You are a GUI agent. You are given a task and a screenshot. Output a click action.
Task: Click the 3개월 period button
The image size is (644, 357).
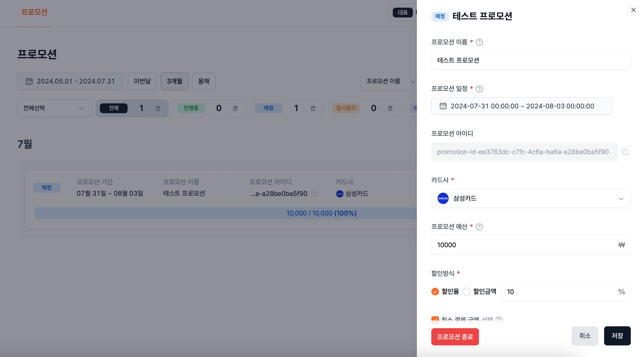coord(175,81)
